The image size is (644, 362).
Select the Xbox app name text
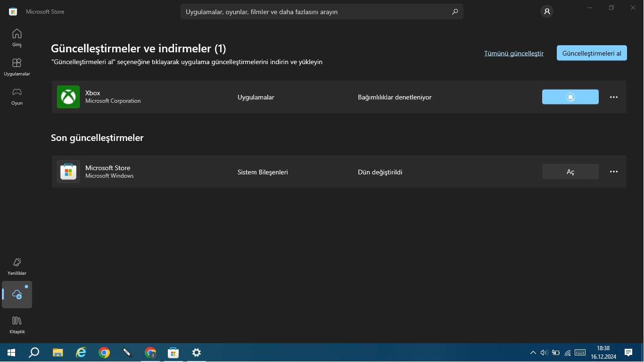pyautogui.click(x=93, y=93)
